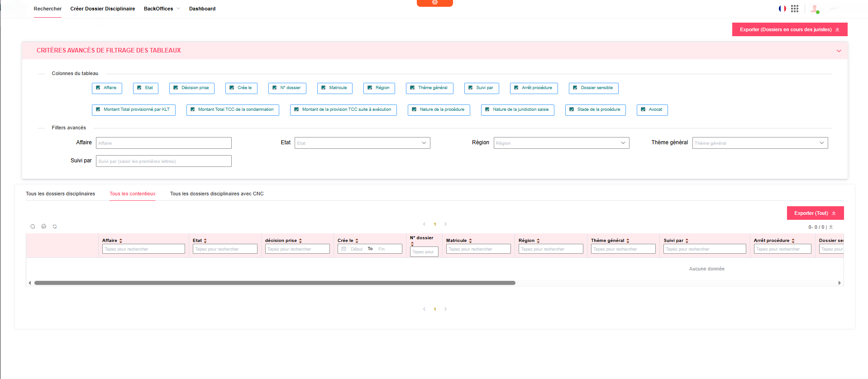
Task: Sort by Matricule column arrows
Action: (x=470, y=241)
